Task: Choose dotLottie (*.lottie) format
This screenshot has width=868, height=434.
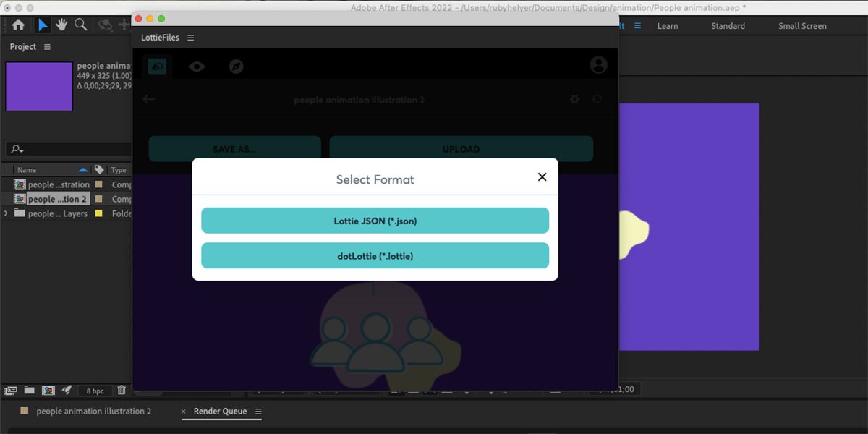Action: click(x=375, y=255)
